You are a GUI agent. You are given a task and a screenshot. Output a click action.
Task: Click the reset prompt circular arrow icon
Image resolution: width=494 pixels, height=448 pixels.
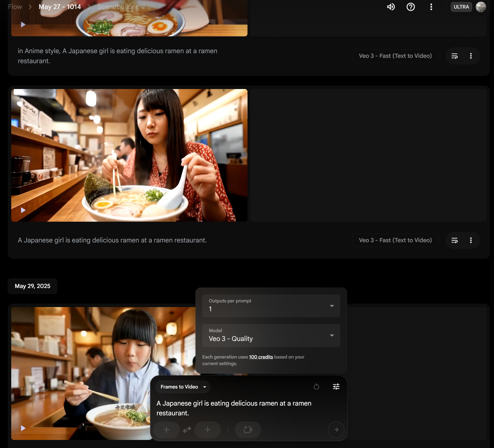coord(316,387)
